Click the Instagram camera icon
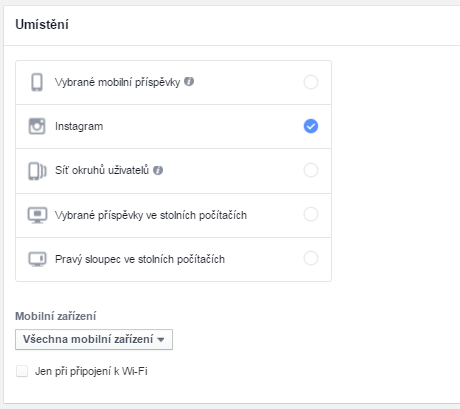This screenshot has height=409, width=460. click(x=37, y=126)
